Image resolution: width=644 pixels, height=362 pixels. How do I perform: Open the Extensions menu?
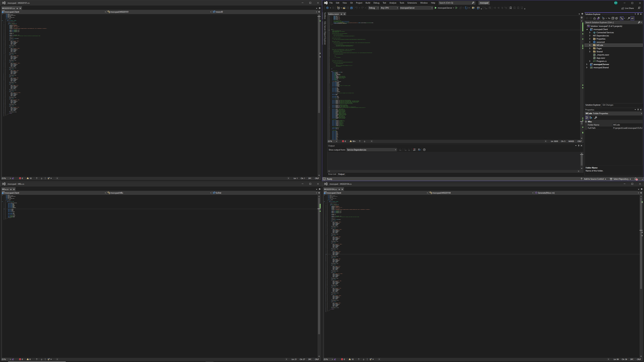pyautogui.click(x=412, y=3)
